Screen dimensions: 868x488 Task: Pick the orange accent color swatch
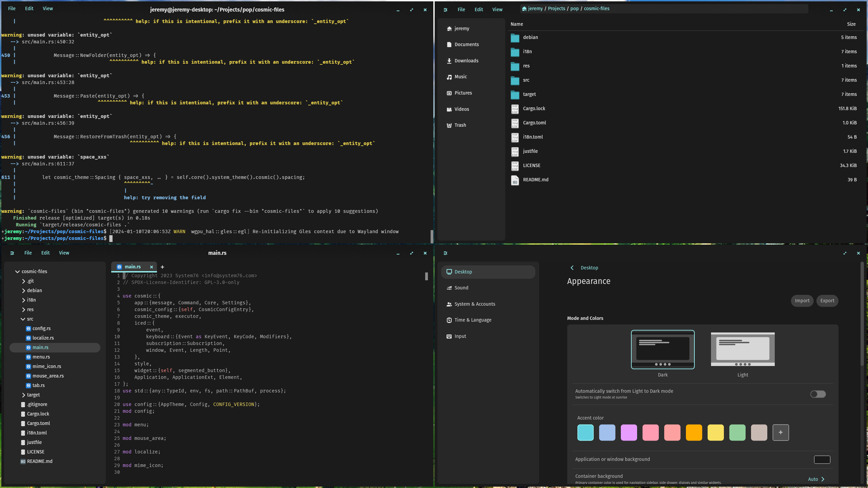pos(694,432)
